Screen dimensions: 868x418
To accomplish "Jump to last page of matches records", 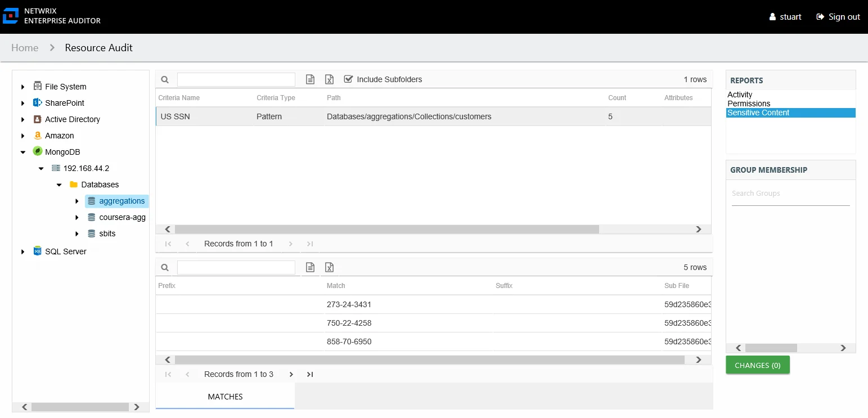I will click(x=310, y=374).
